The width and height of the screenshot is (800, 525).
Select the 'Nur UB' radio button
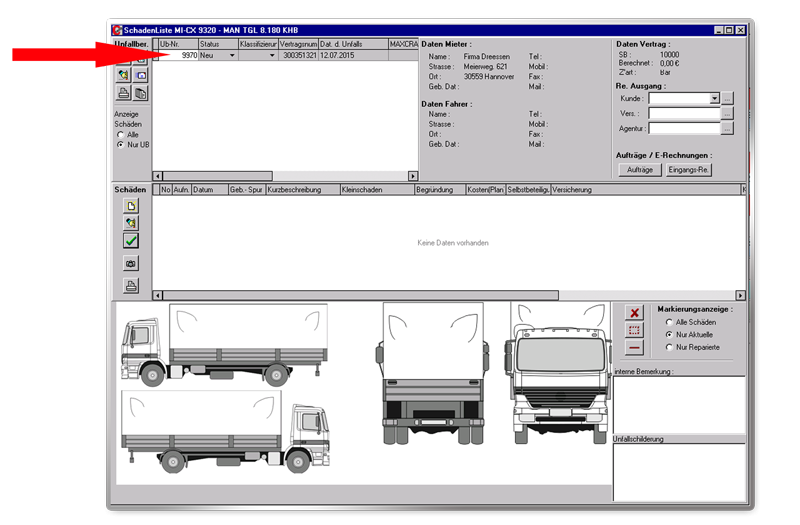click(x=121, y=144)
